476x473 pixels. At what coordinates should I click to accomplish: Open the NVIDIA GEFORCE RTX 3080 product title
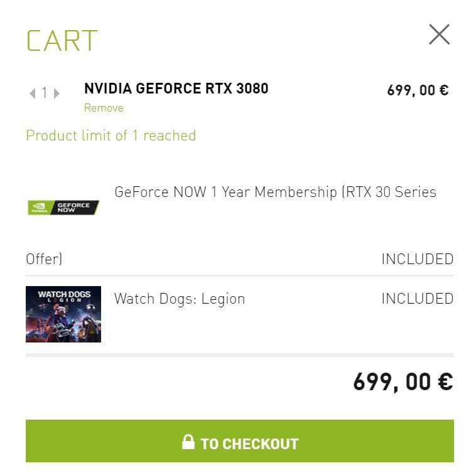coord(176,88)
